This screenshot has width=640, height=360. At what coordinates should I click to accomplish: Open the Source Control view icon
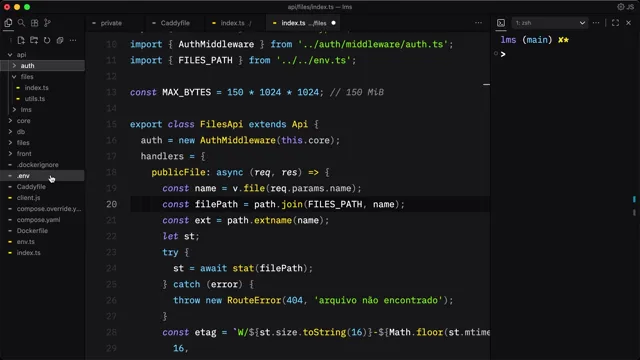(x=47, y=23)
